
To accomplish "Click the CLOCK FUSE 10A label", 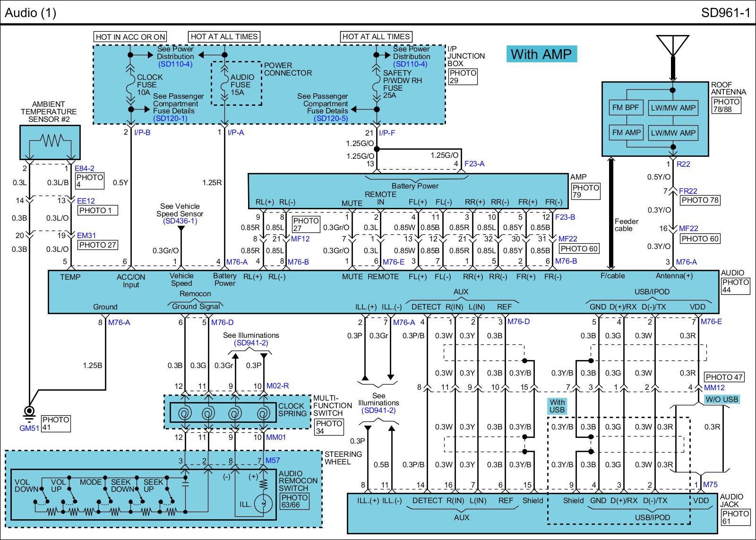I will pyautogui.click(x=150, y=85).
